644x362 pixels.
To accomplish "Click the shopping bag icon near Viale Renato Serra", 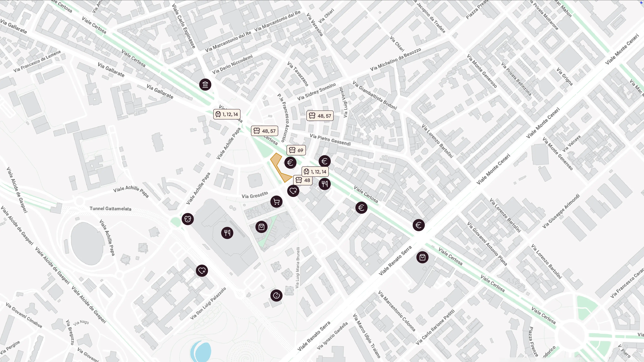I will pyautogui.click(x=422, y=257).
